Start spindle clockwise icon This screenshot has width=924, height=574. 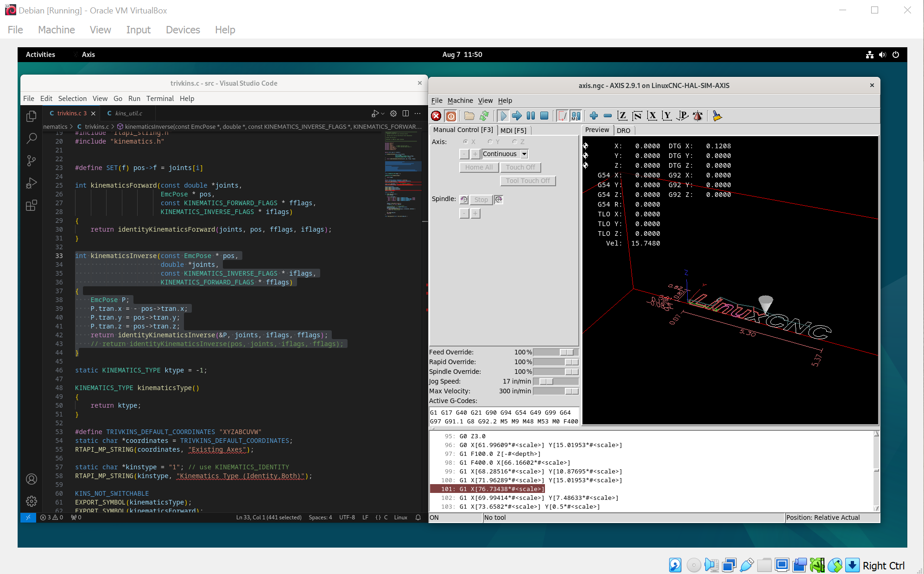coord(499,200)
